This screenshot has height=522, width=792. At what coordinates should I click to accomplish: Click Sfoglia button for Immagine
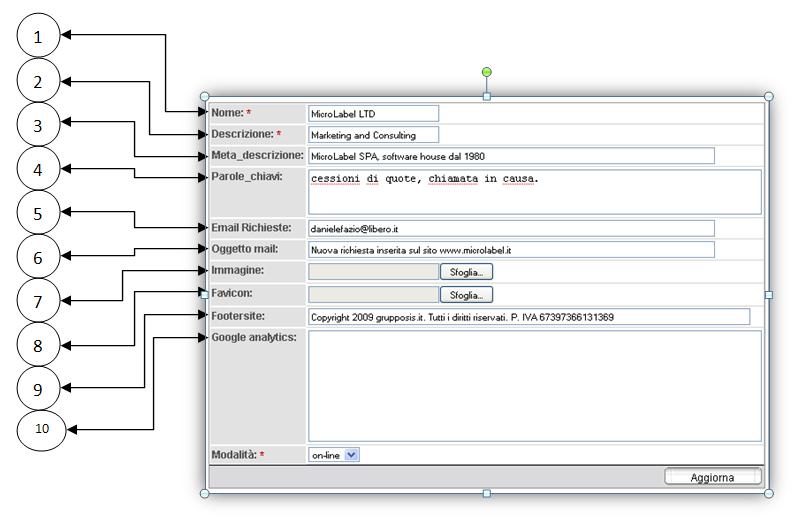click(x=466, y=272)
